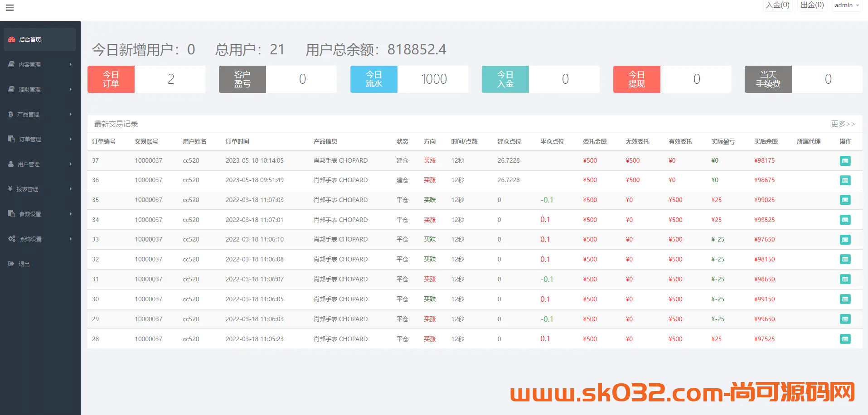Open details icon for order 29
868x415 pixels.
845,319
